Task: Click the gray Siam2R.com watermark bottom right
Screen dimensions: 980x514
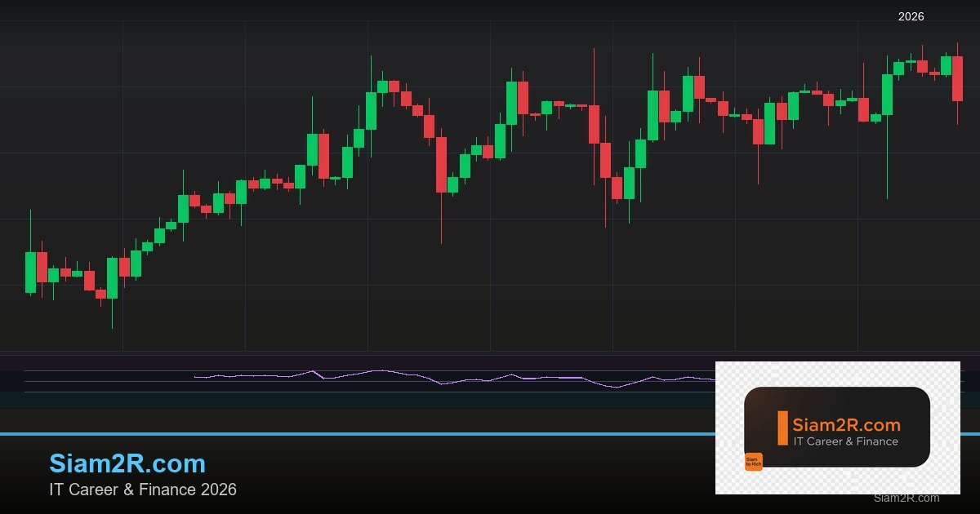Action: [906, 498]
